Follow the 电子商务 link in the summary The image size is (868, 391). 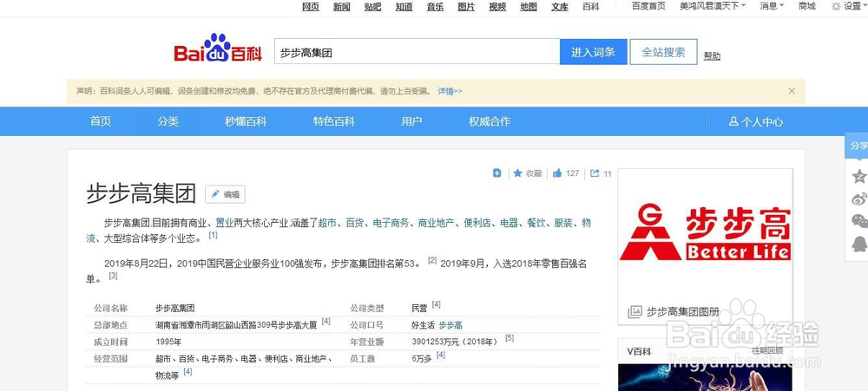[x=391, y=223]
